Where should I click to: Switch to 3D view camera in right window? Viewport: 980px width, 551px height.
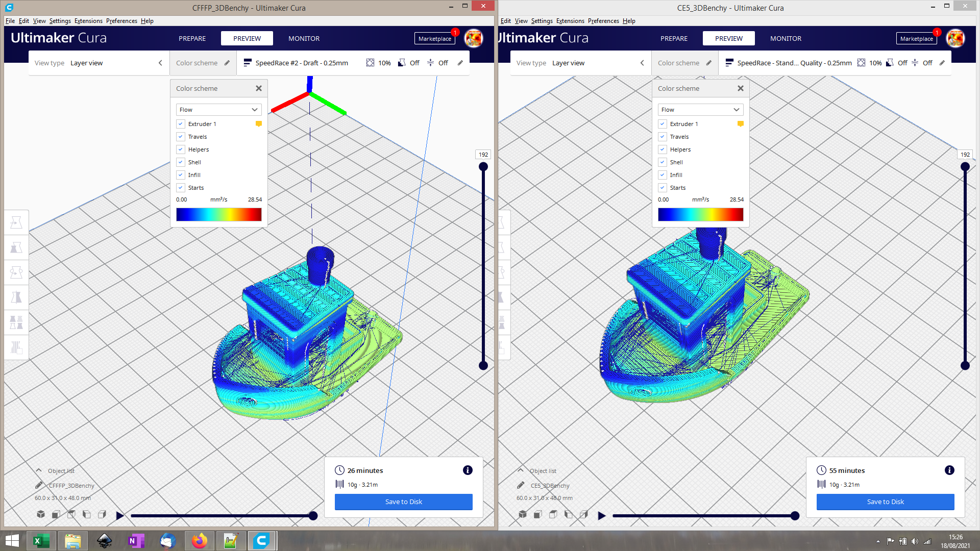click(x=523, y=514)
